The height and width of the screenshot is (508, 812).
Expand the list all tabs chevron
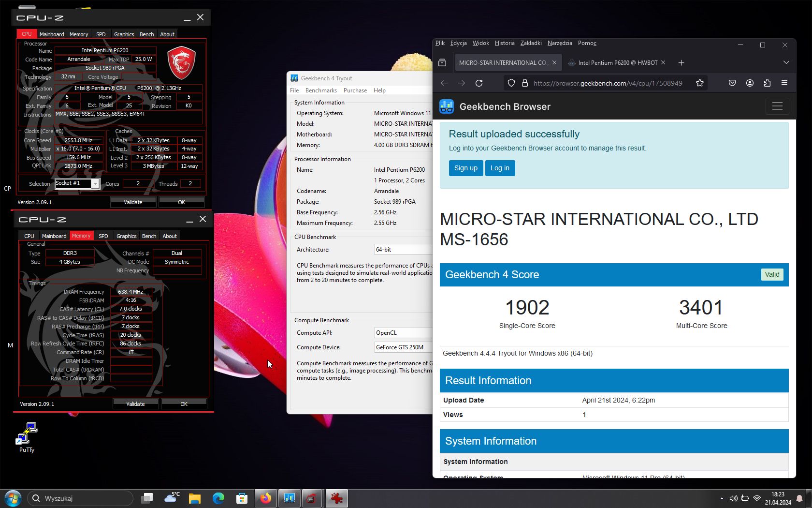pos(786,62)
